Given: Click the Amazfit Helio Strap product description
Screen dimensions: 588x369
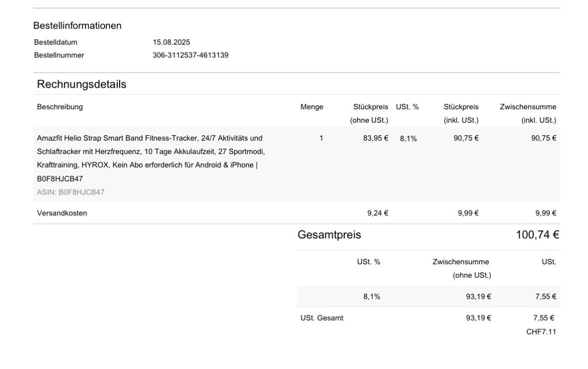Looking at the screenshot, I should [151, 158].
